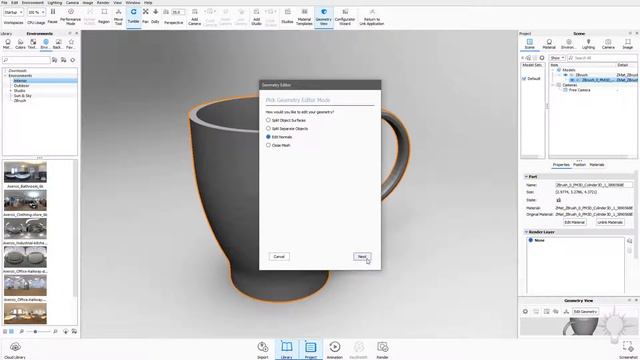Select Free Camera in the scene tree
The height and width of the screenshot is (360, 640).
(579, 90)
